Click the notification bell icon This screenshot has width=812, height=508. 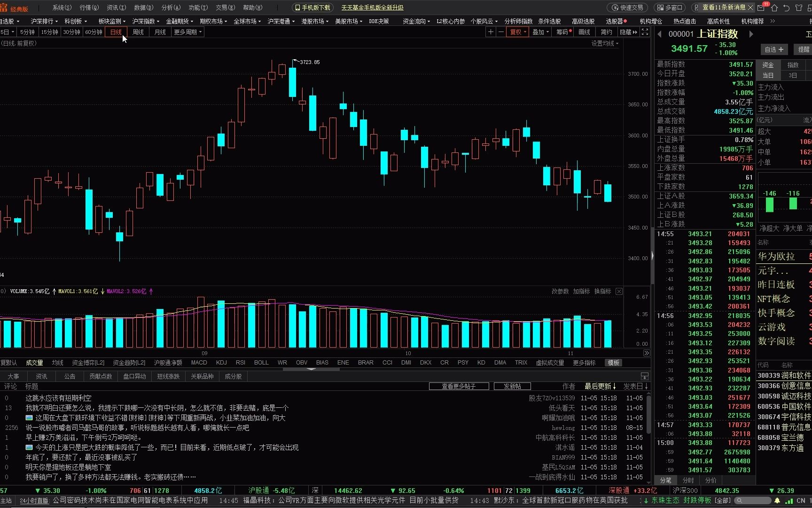pyautogui.click(x=777, y=500)
